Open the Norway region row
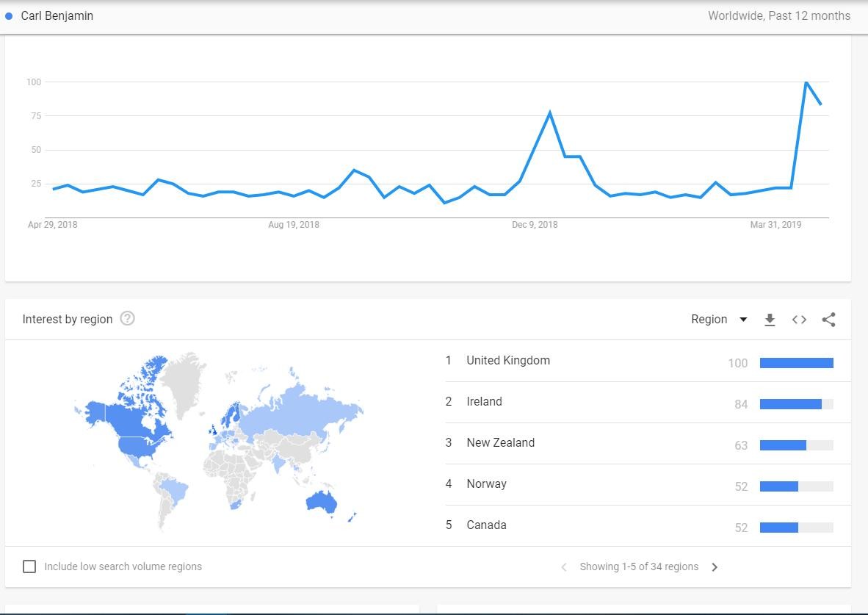 (486, 484)
